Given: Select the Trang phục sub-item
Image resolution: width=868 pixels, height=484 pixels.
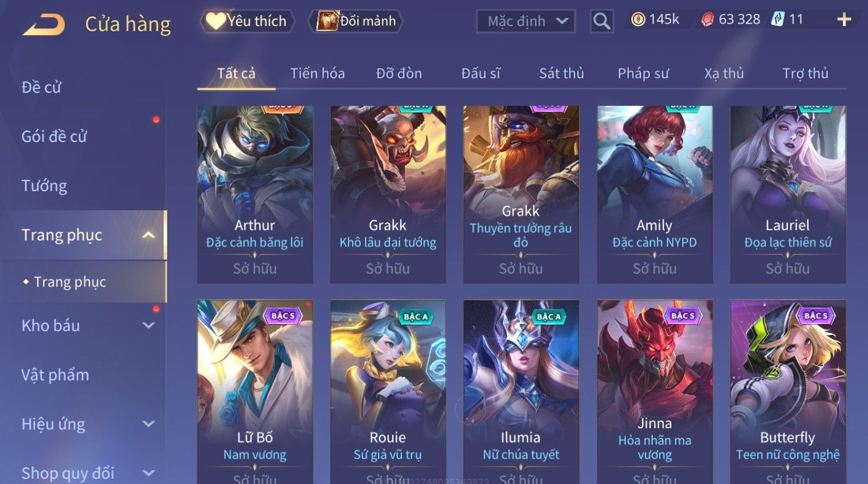Looking at the screenshot, I should tap(70, 282).
